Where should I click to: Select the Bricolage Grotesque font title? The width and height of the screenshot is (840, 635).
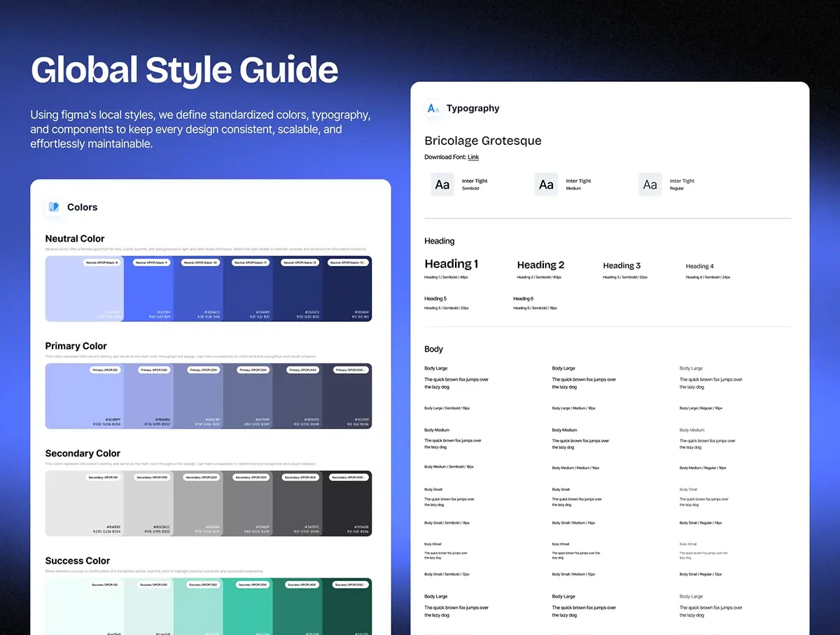point(482,141)
